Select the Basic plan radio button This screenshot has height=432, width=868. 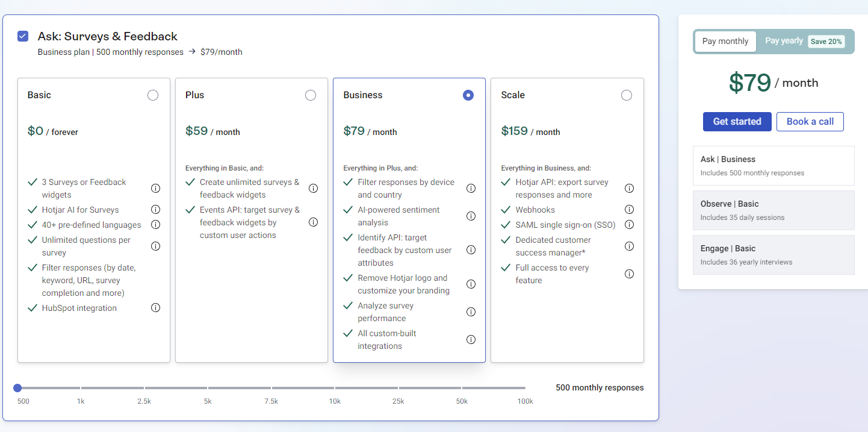point(153,95)
